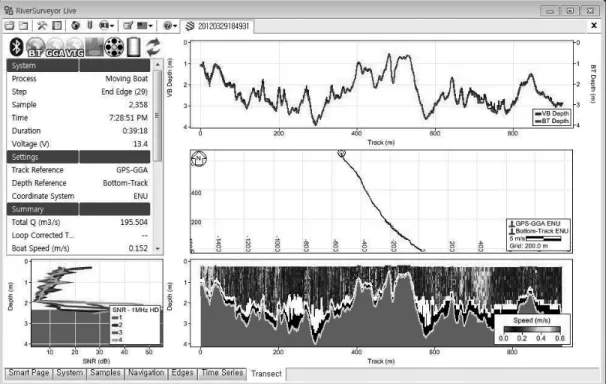Screen dimensions: 606x384
Task: Select the Step End Edge (29) row
Action: coord(79,92)
